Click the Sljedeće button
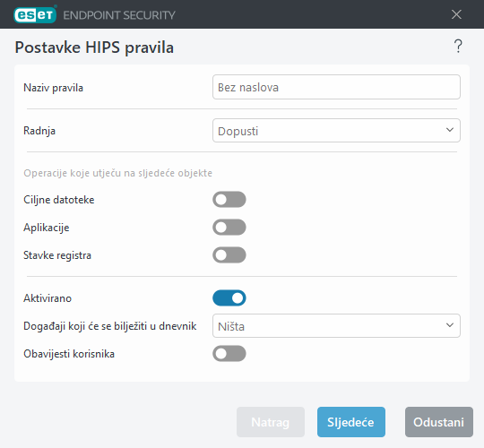 (351, 422)
